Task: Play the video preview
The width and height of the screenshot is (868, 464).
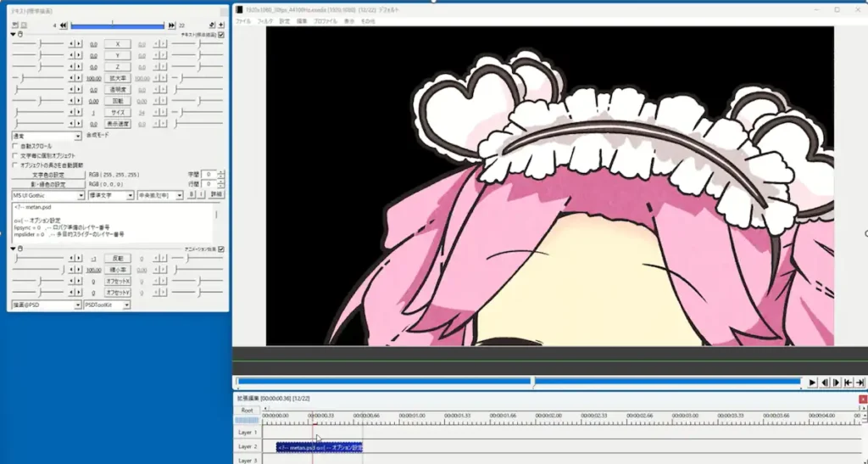Action: tap(812, 383)
